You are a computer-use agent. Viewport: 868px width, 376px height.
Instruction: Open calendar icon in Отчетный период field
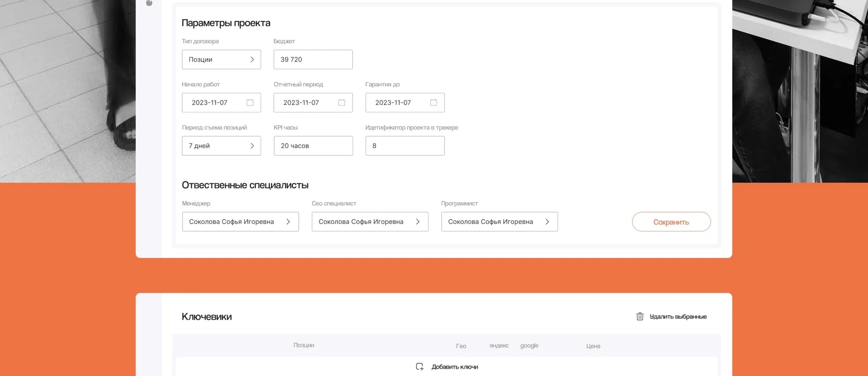point(342,103)
